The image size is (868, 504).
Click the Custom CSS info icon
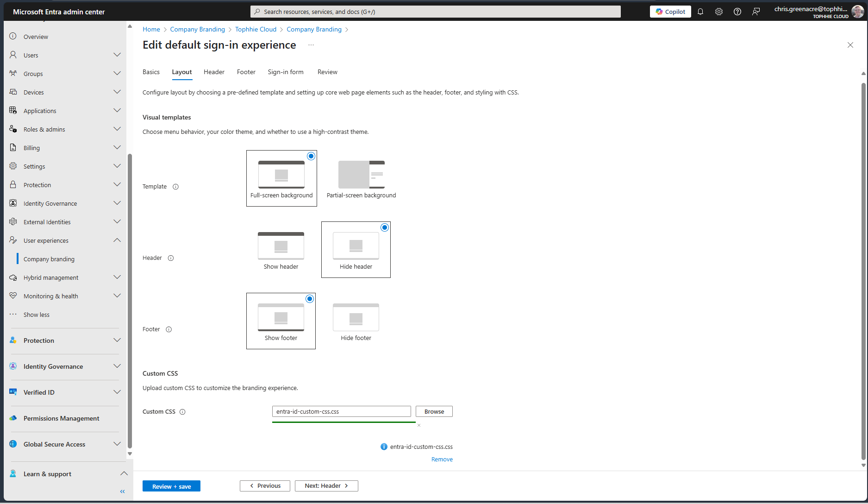(x=182, y=412)
